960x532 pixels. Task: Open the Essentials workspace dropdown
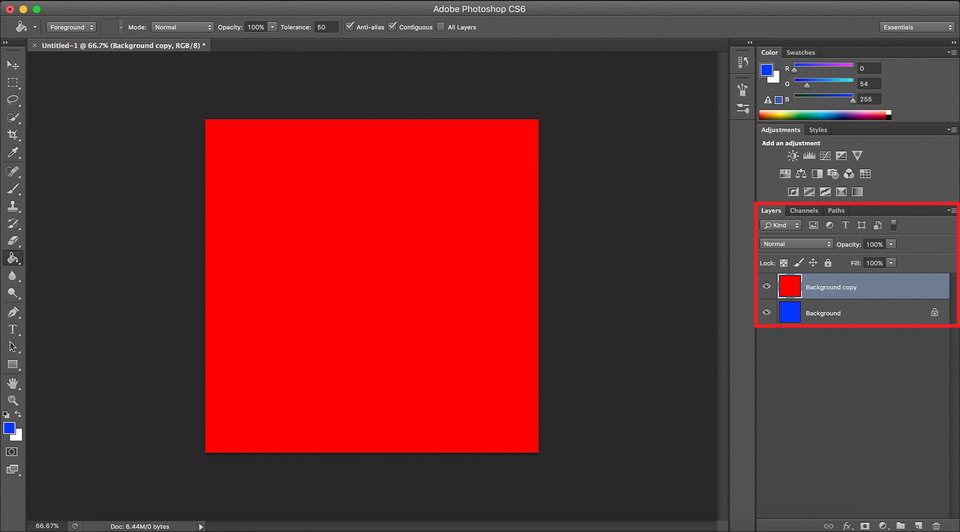click(916, 27)
